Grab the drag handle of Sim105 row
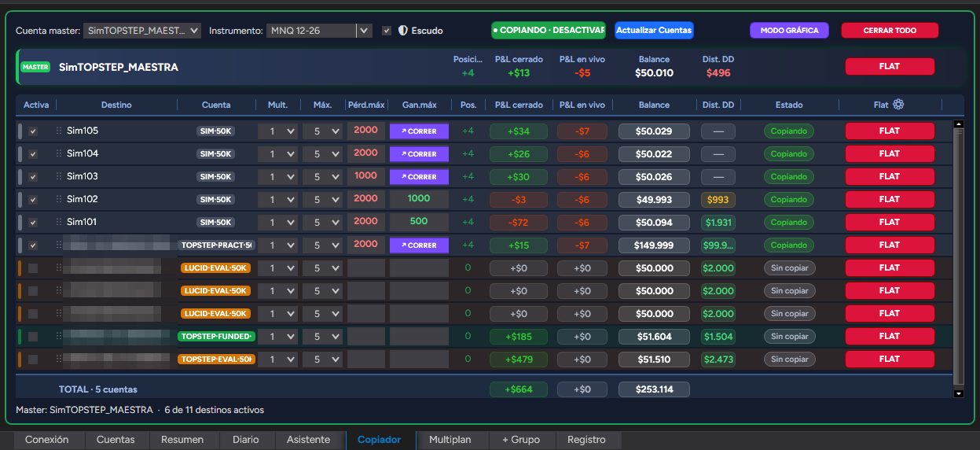This screenshot has height=450, width=980. point(59,131)
